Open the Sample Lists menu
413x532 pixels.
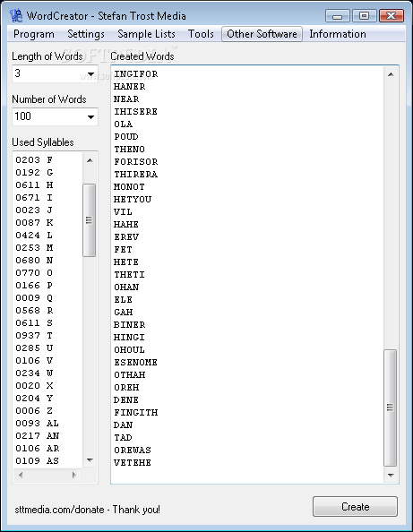pos(146,34)
